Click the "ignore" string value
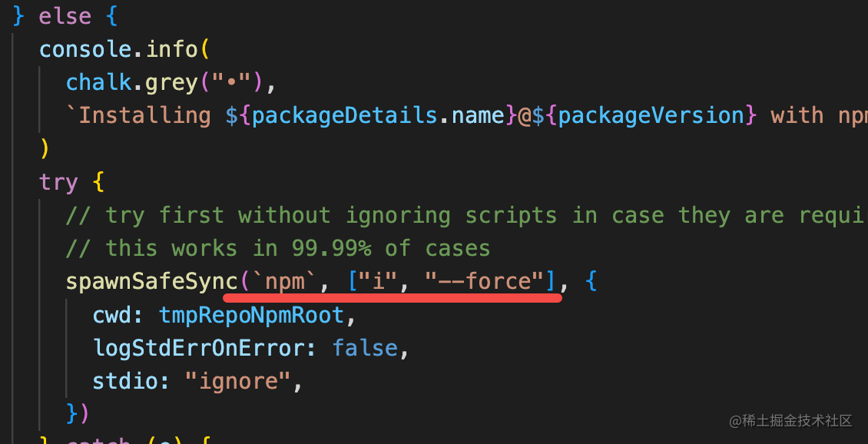 239,382
